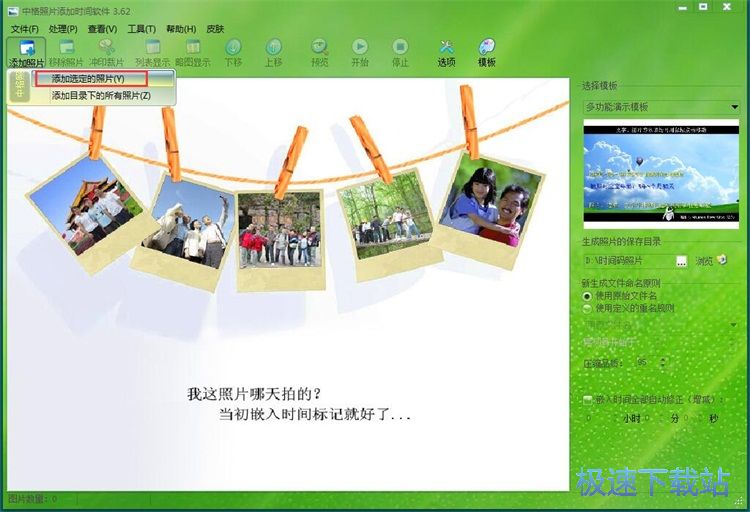Click the "..." save directory picker button
750x512 pixels.
click(681, 261)
